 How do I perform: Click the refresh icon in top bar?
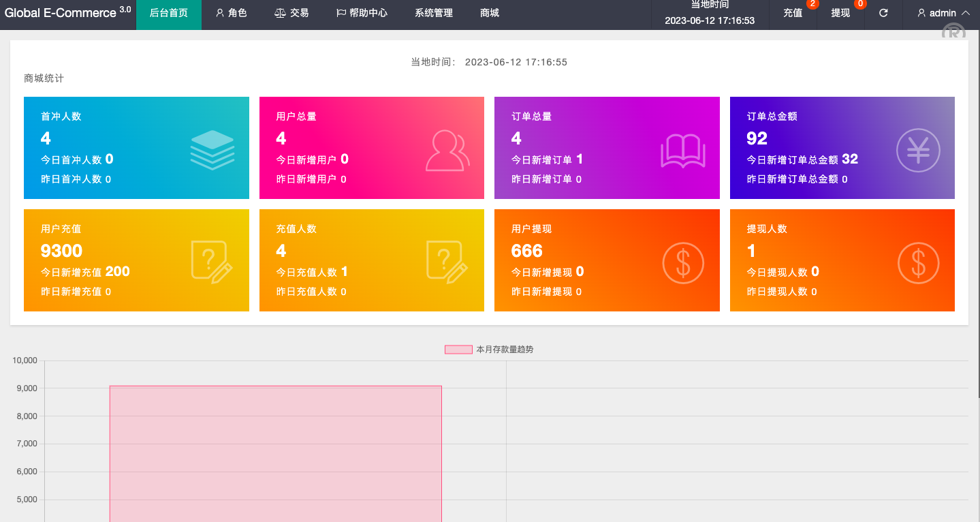(x=883, y=13)
